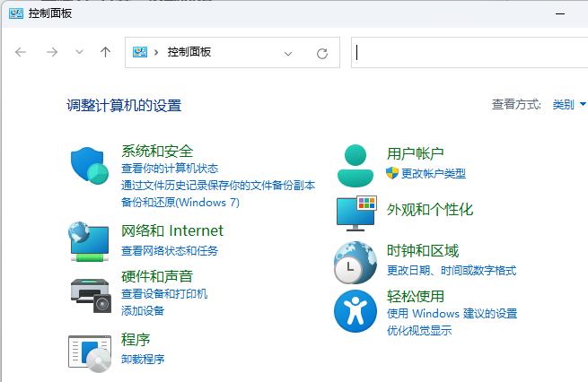Open 硬件和声音 category
Viewport: 588px width, 382px height.
(157, 276)
